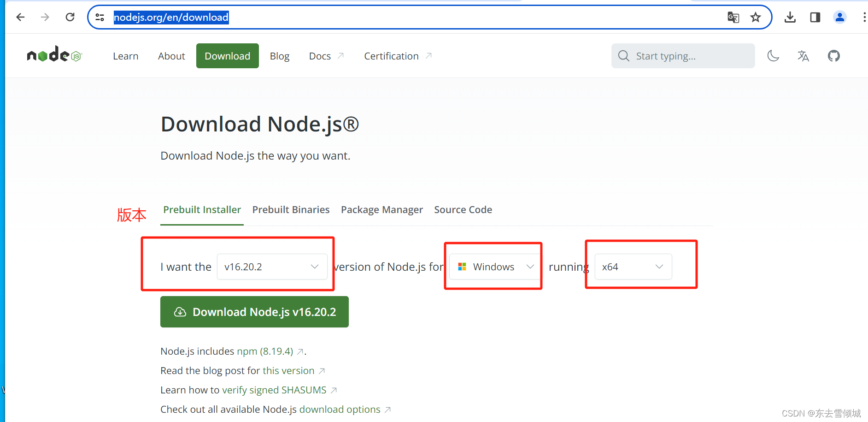868x422 pixels.
Task: Click the Node.js logo
Action: point(54,54)
